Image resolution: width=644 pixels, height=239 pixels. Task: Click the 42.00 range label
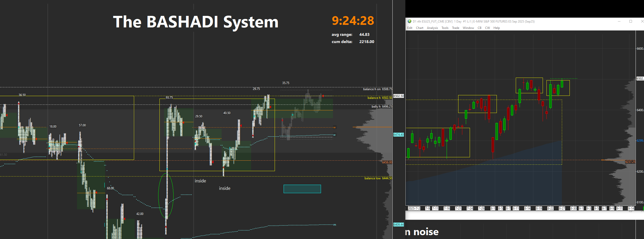140,214
